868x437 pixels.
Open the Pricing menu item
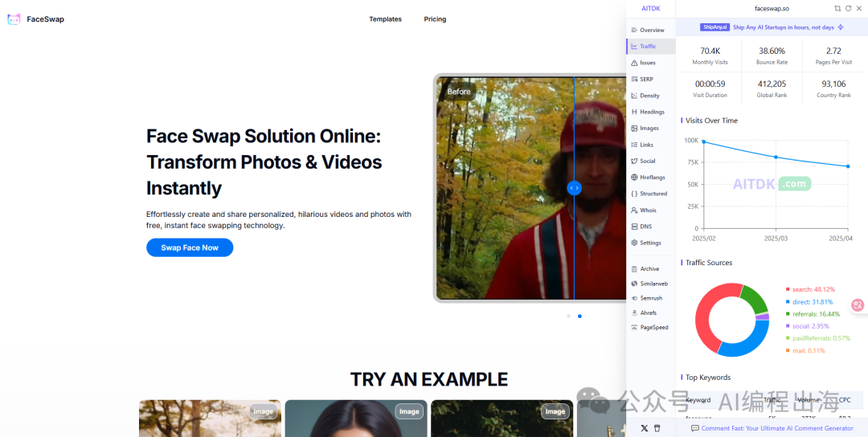pyautogui.click(x=435, y=19)
